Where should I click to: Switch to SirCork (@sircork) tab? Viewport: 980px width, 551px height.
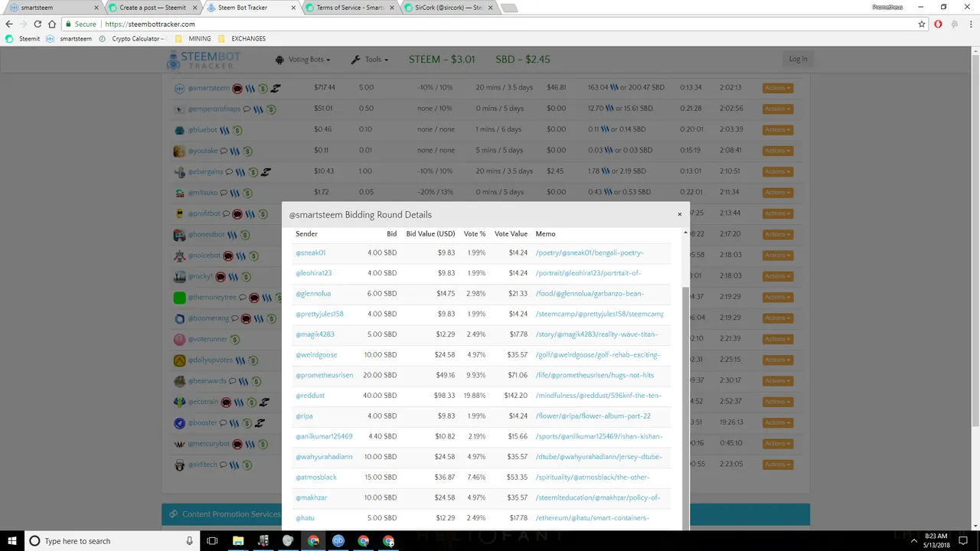click(449, 8)
